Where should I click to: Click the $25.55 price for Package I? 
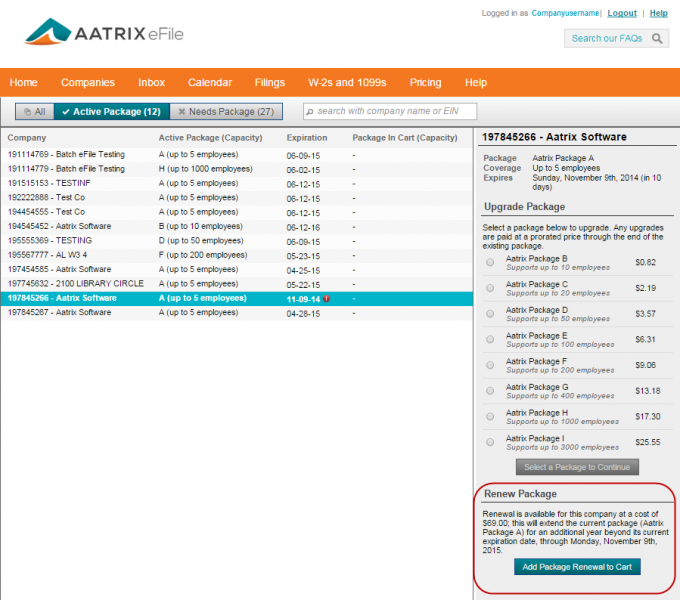pyautogui.click(x=647, y=442)
